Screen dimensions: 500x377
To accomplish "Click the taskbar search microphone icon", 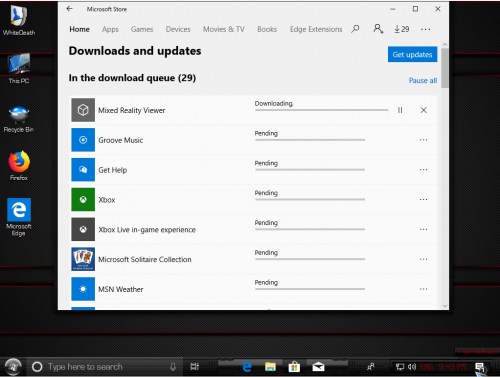I will (x=173, y=367).
